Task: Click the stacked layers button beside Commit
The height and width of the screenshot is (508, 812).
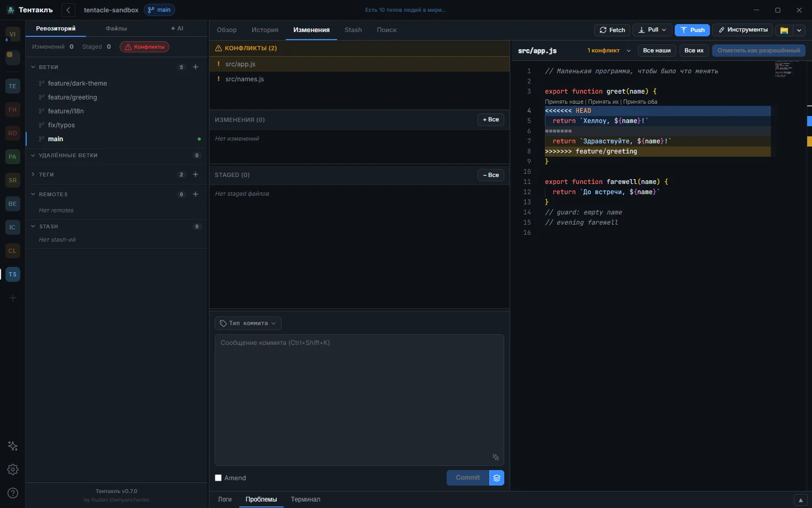Action: coord(497,478)
